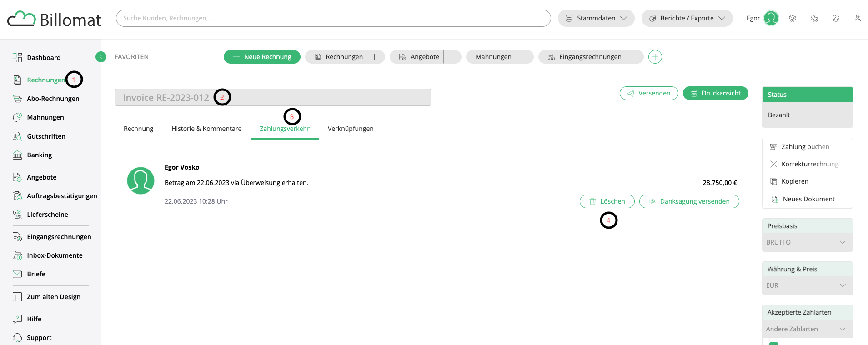Click plus next to Mahnungen favorite
This screenshot has width=868, height=345.
523,57
